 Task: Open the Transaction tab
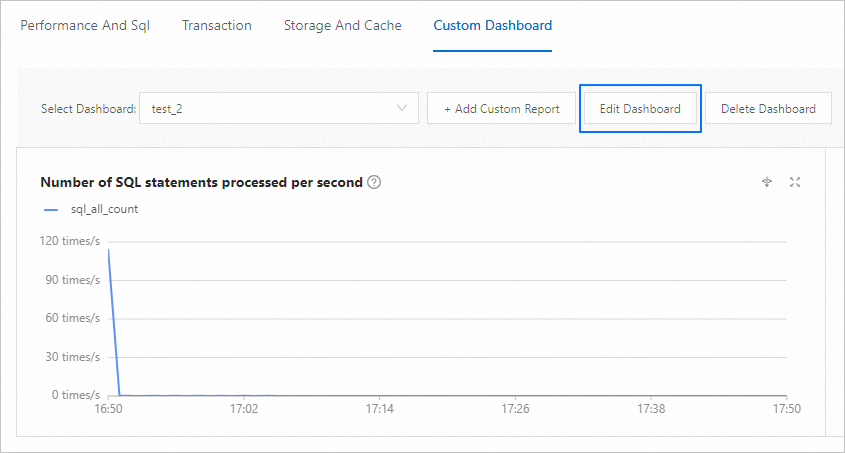(217, 26)
